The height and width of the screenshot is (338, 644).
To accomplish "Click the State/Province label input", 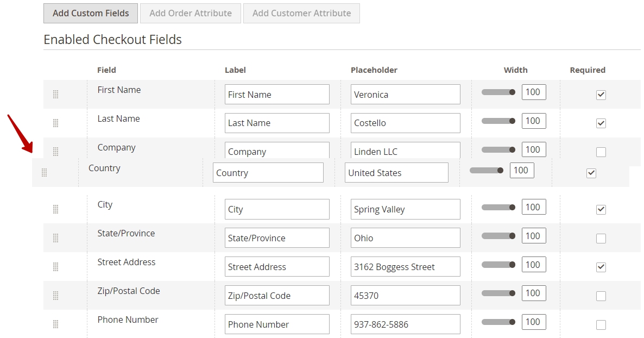I will pyautogui.click(x=277, y=238).
